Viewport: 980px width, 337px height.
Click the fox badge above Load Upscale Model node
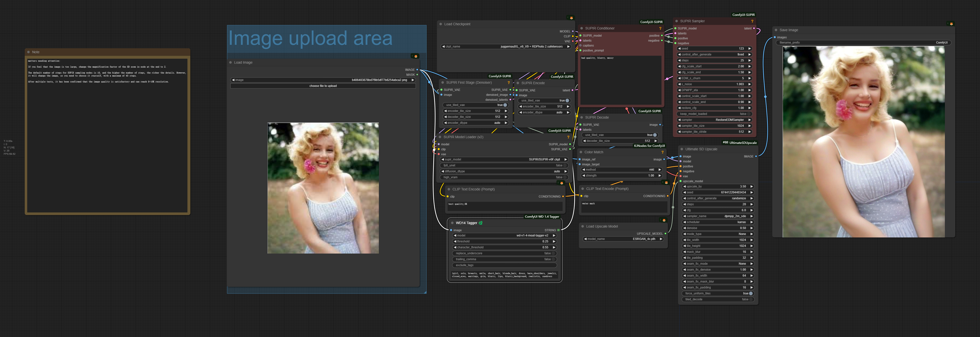coord(664,220)
